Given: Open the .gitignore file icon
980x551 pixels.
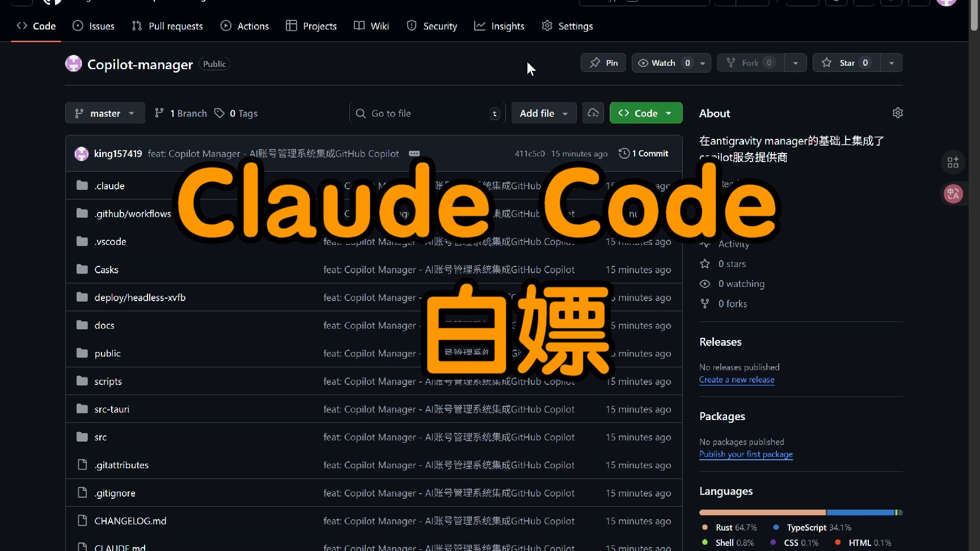Looking at the screenshot, I should coord(82,493).
